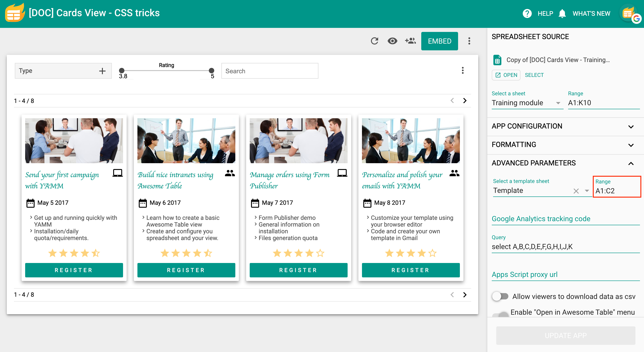Go to previous page using top arrow

452,100
